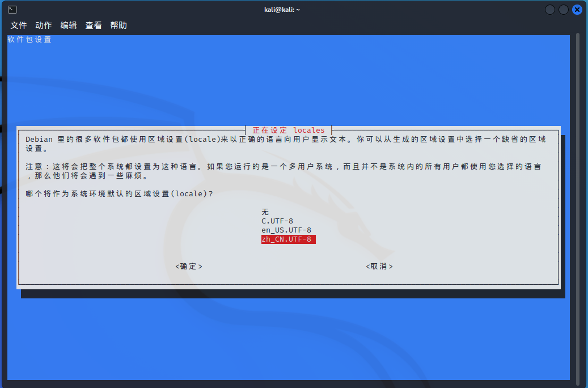The image size is (588, 388).
Task: Open the 编辑 menu
Action: pyautogui.click(x=69, y=26)
